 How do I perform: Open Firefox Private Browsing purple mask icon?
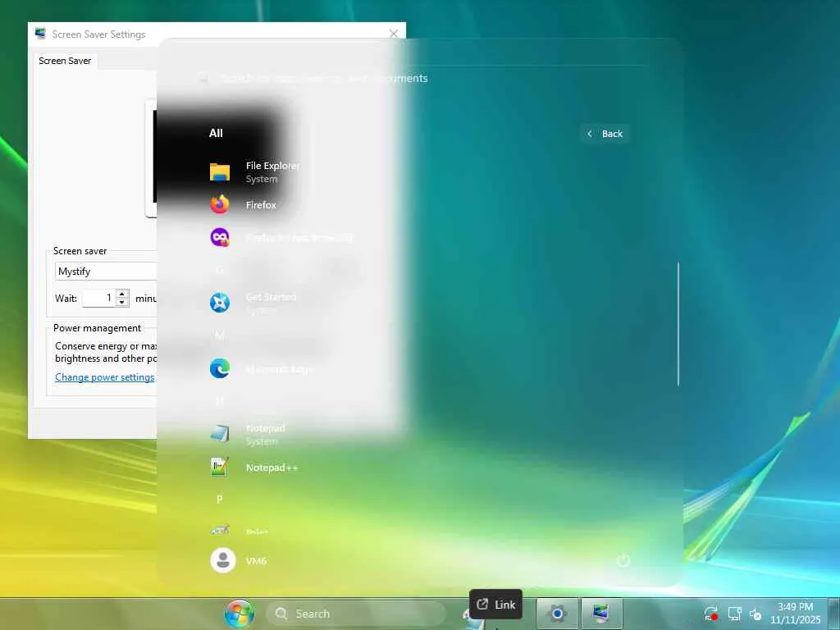[x=220, y=237]
